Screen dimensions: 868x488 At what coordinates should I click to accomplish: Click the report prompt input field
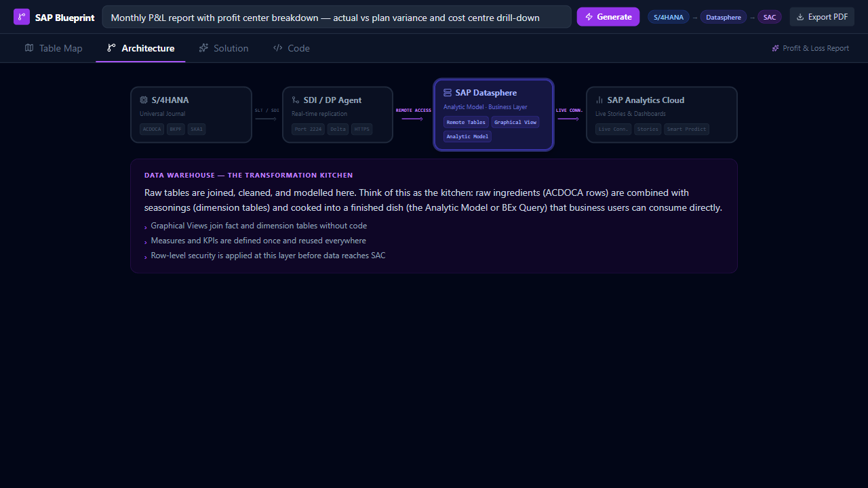point(337,16)
